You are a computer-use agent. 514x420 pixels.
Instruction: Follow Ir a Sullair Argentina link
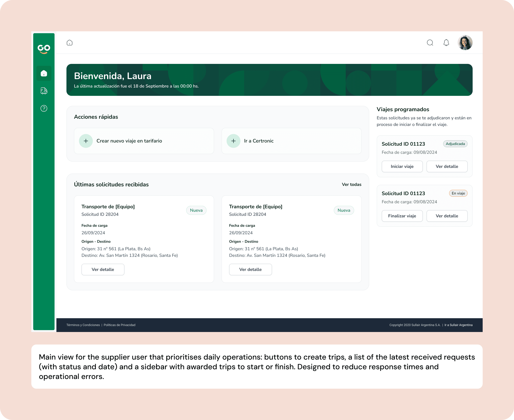[458, 325]
